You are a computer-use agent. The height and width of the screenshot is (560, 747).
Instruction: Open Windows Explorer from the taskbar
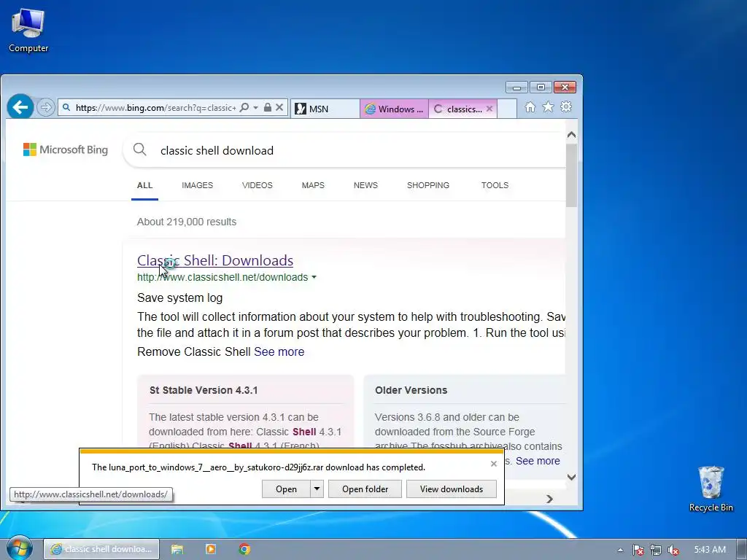coord(177,549)
